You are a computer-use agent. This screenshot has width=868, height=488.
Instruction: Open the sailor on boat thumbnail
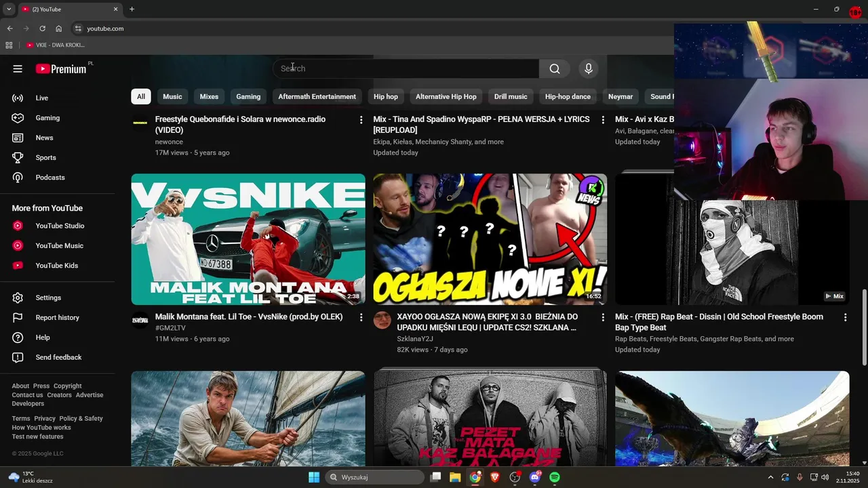pos(248,418)
